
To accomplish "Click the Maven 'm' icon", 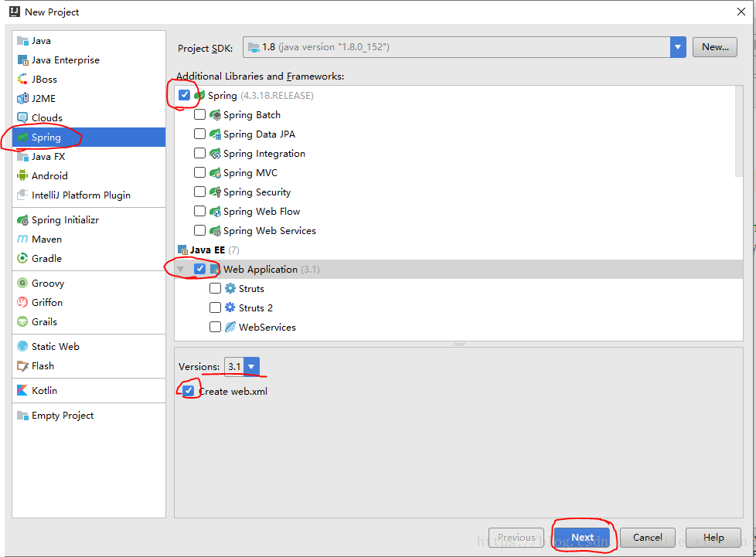I will pyautogui.click(x=22, y=239).
